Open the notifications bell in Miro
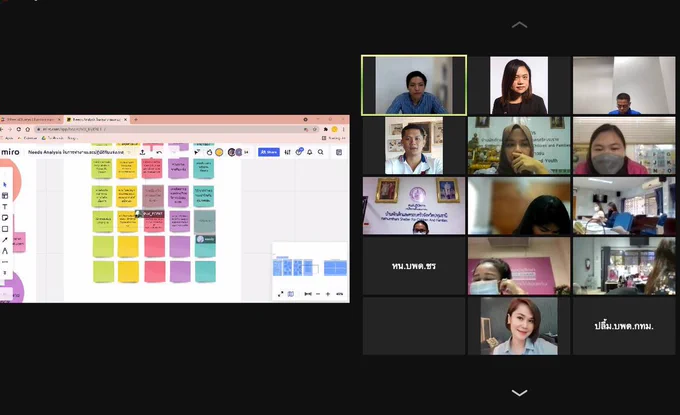The height and width of the screenshot is (415, 680). (x=310, y=152)
